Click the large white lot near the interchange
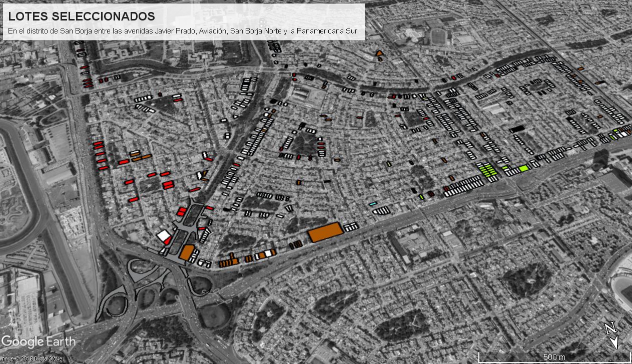This screenshot has width=632, height=364. [x=163, y=235]
